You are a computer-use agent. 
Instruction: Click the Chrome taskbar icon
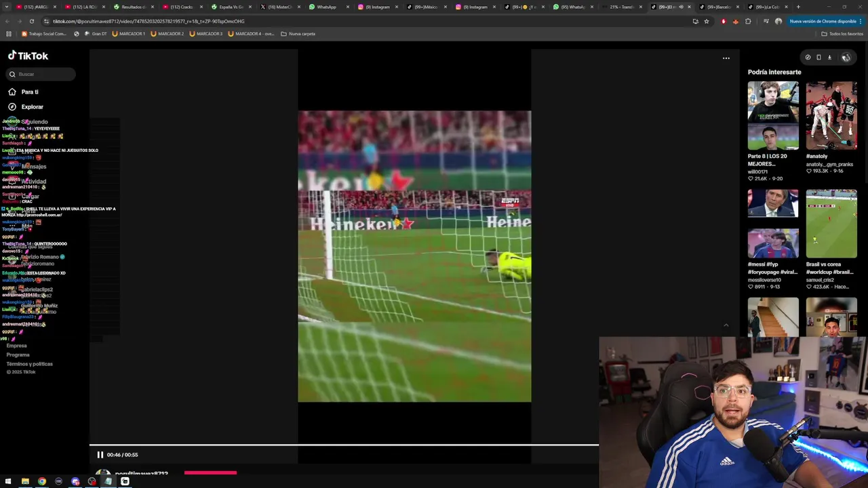click(x=42, y=481)
